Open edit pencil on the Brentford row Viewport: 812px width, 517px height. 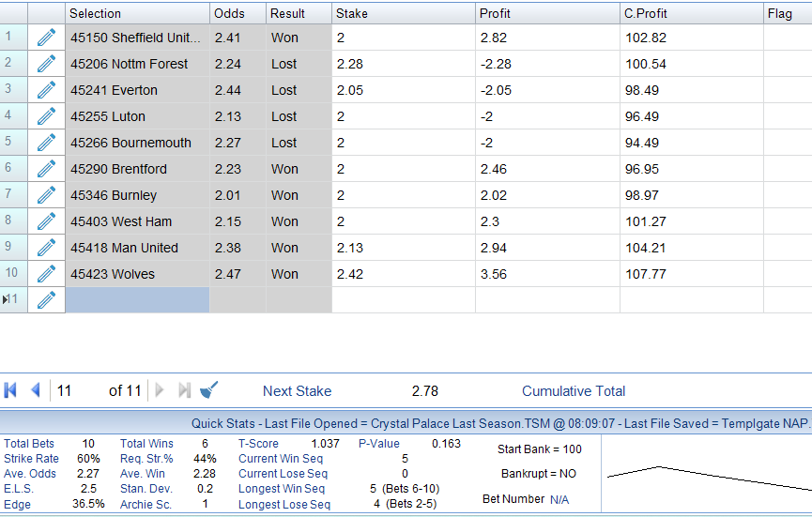(46, 169)
